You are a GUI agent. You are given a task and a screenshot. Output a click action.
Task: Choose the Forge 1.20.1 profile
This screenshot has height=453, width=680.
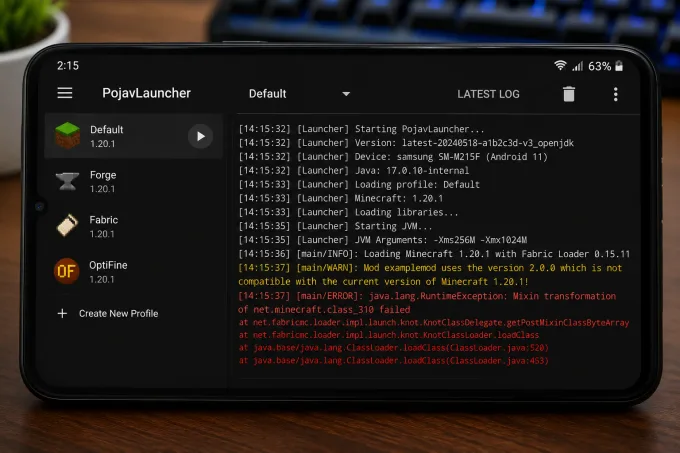click(x=134, y=182)
